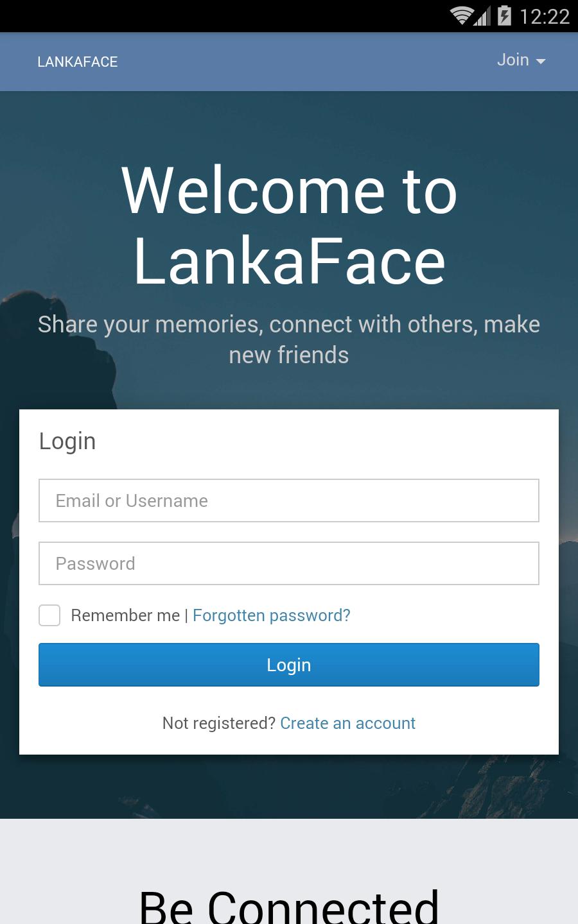Image resolution: width=578 pixels, height=924 pixels.
Task: Tap the 12:22 clock in status bar
Action: [545, 16]
